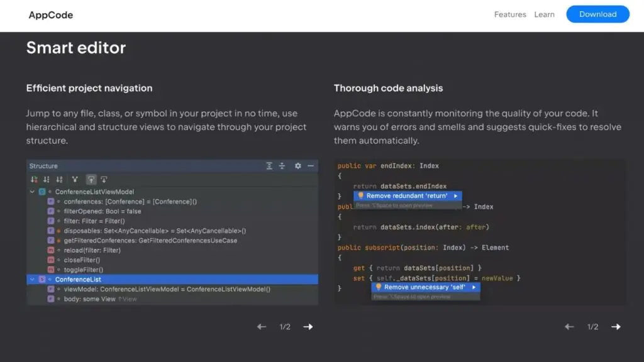Click the AppCode logo
This screenshot has height=362, width=644.
point(50,14)
